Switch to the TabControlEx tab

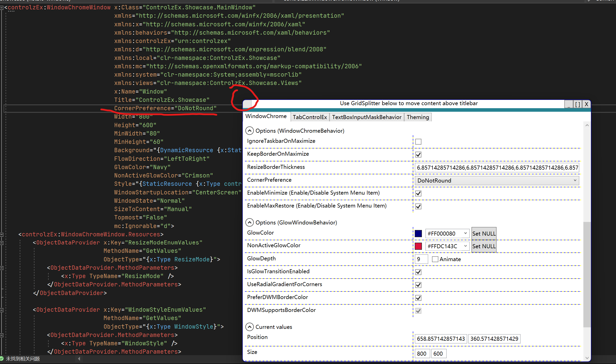[x=310, y=117]
